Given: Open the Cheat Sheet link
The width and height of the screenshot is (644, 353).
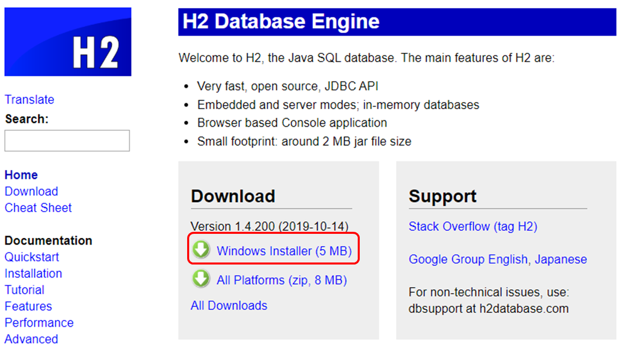Looking at the screenshot, I should (x=38, y=208).
